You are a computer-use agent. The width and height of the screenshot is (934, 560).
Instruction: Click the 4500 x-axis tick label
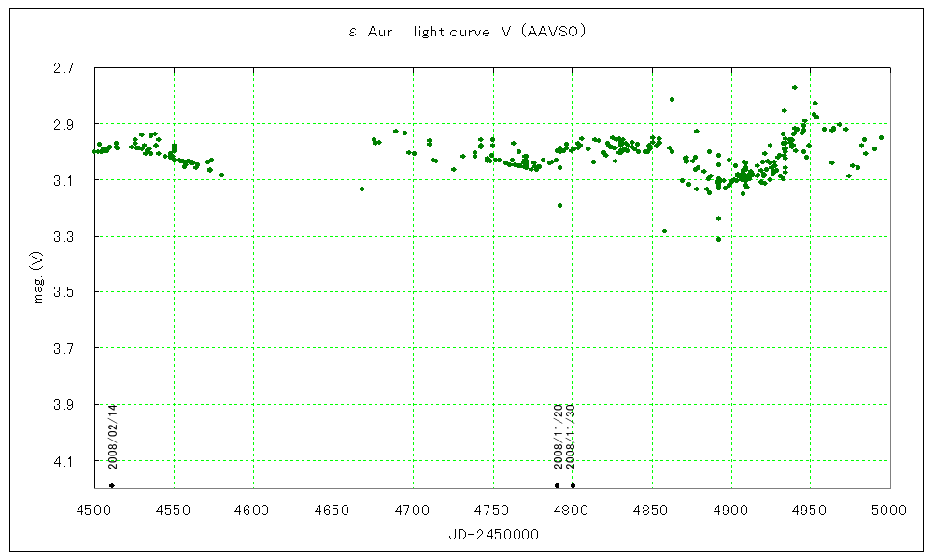pyautogui.click(x=94, y=510)
